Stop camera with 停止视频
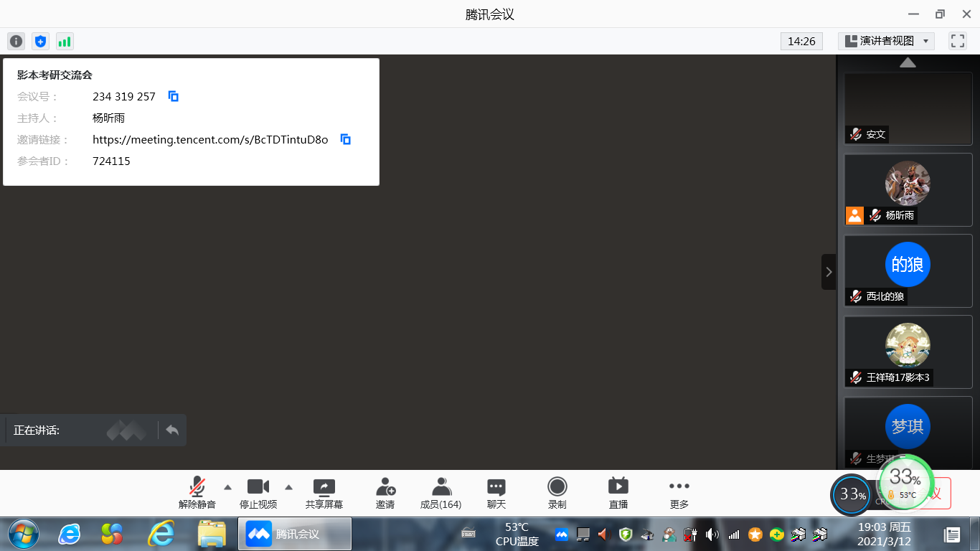980x551 pixels. point(258,494)
